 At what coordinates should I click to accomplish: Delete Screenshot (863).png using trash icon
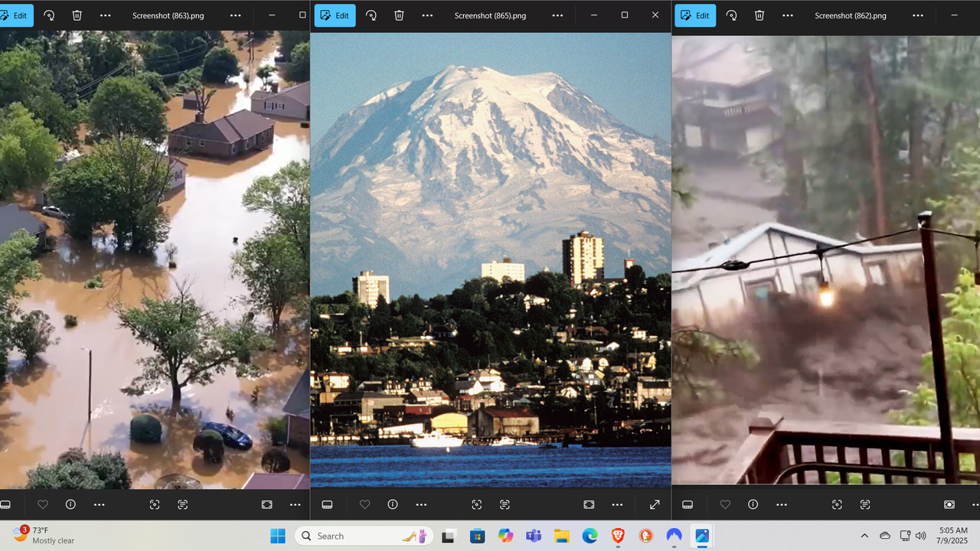pos(77,15)
